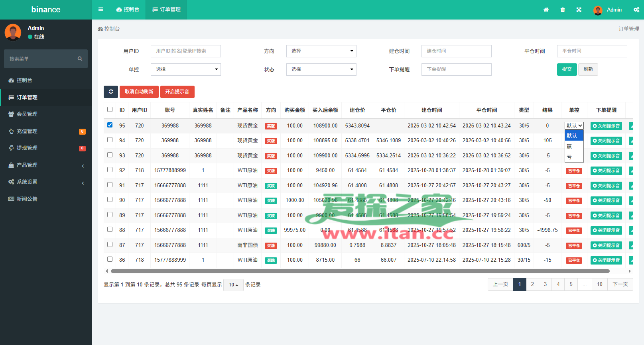Viewport: 644px width, 345px height.
Task: Switch to the 控制台 tab
Action: [128, 10]
